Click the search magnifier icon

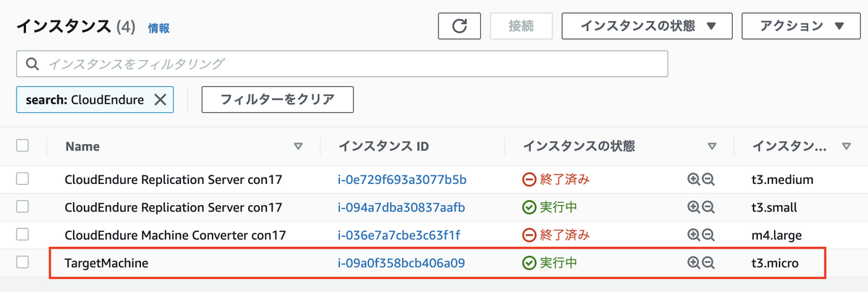tap(32, 64)
